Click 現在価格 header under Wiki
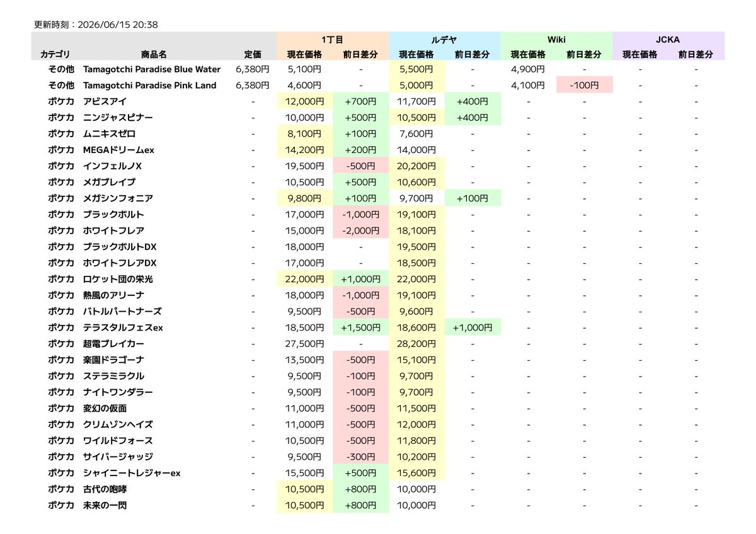 pos(528,55)
